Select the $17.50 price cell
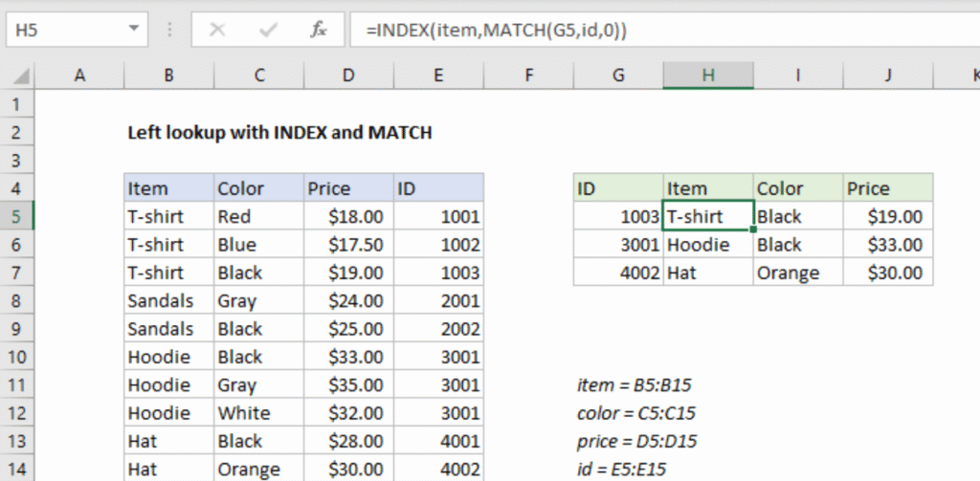This screenshot has height=481, width=980. 348,244
